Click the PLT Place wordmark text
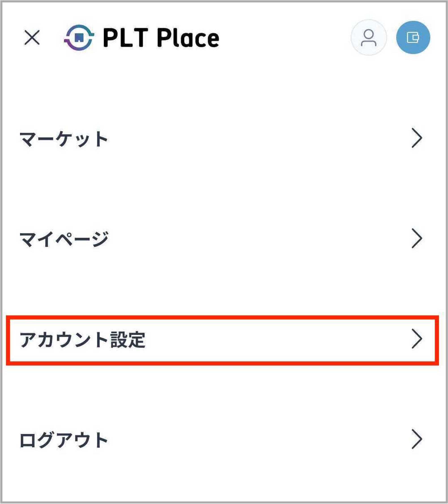 click(161, 38)
